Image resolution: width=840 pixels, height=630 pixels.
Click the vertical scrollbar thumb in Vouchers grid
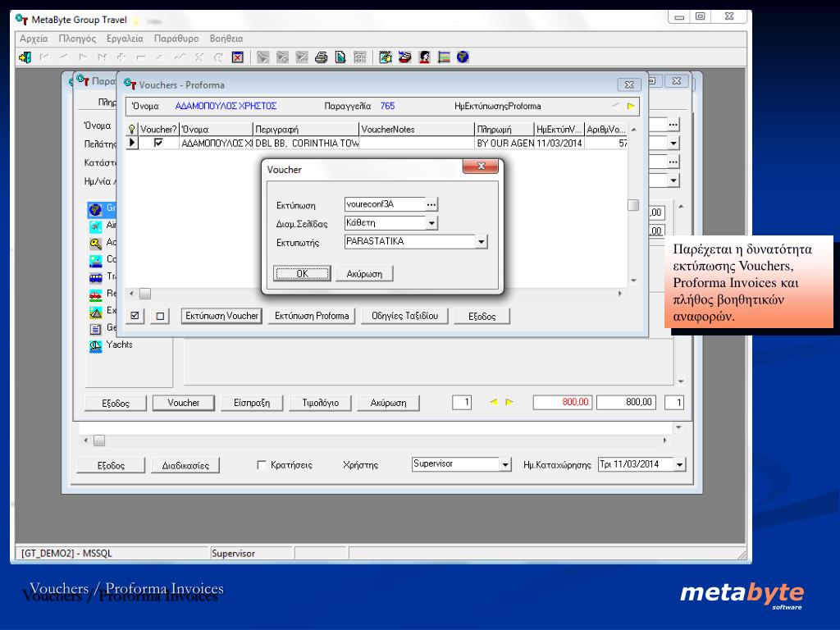633,205
